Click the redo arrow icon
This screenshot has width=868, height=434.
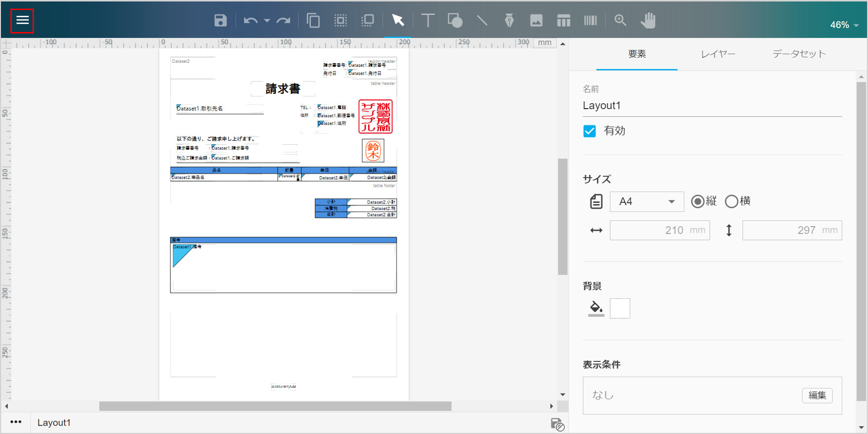(x=284, y=20)
